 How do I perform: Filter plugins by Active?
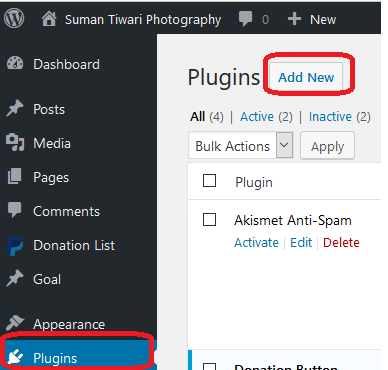coord(257,117)
